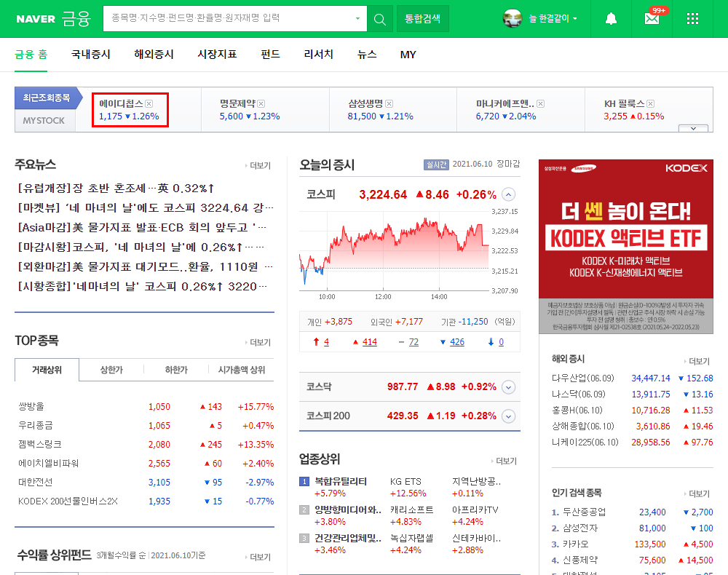Viewport: 728px width, 575px height.
Task: Click NAVER logo in header
Action: [x=35, y=19]
